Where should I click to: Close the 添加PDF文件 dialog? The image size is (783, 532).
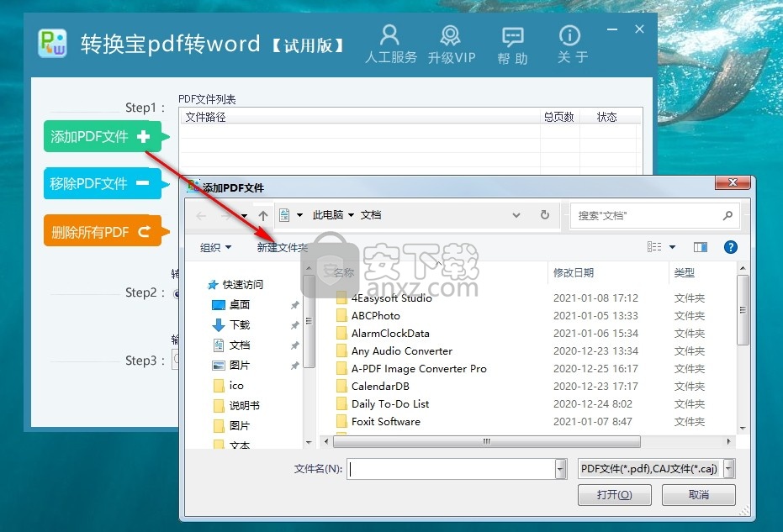tap(733, 182)
